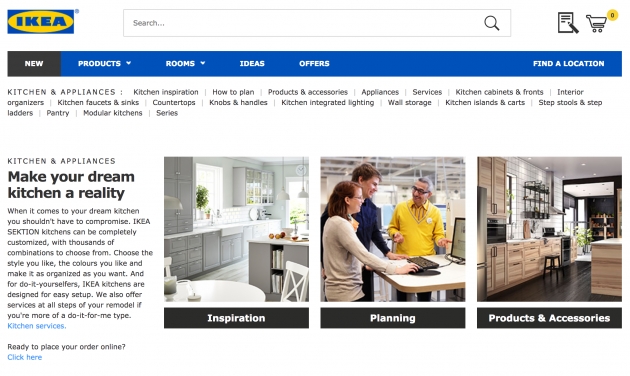Open the Planning photo with IKEA employee
The height and width of the screenshot is (376, 630).
(393, 229)
